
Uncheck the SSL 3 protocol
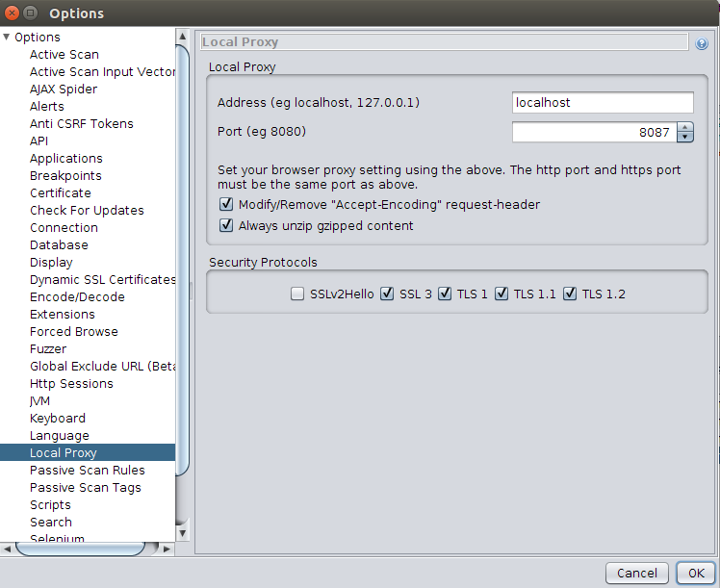coord(387,294)
